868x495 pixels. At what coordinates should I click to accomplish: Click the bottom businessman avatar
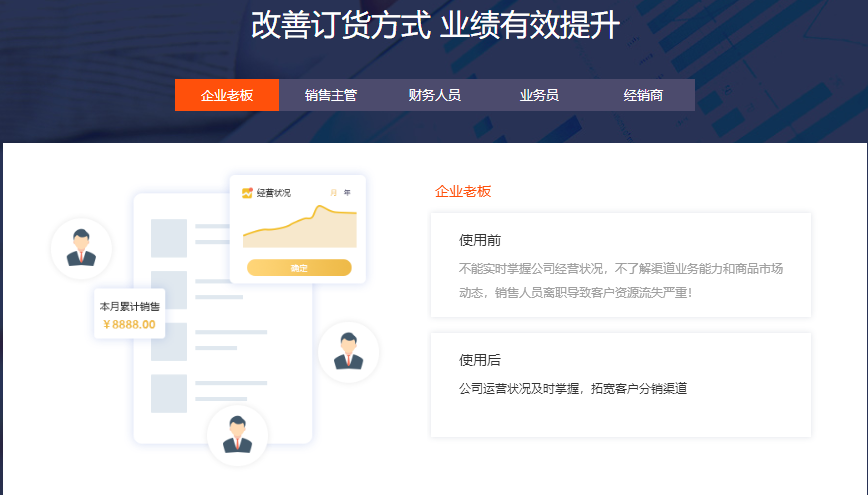[x=237, y=435]
